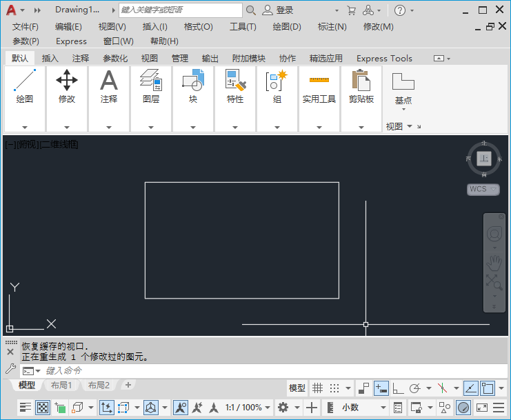Click the 键入关键字或短语 search field

181,10
